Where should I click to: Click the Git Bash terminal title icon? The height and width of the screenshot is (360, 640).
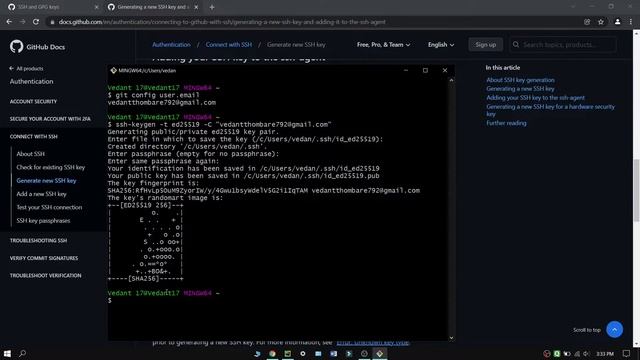coord(113,70)
